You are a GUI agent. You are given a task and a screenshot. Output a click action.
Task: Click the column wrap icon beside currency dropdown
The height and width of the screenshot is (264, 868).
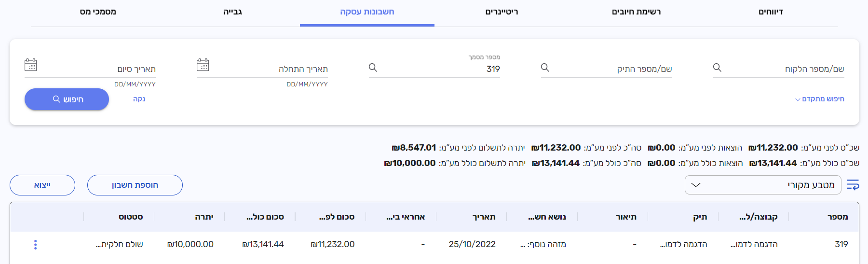point(853,185)
